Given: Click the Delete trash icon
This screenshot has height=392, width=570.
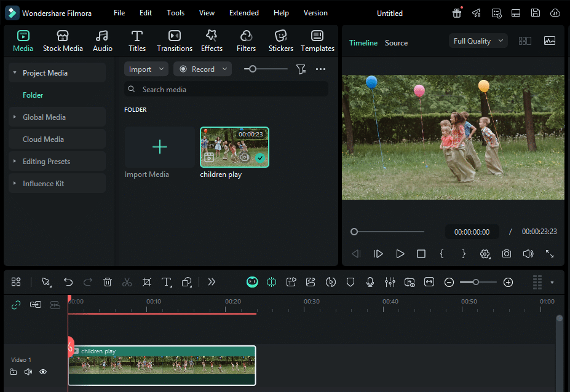Looking at the screenshot, I should coord(108,282).
